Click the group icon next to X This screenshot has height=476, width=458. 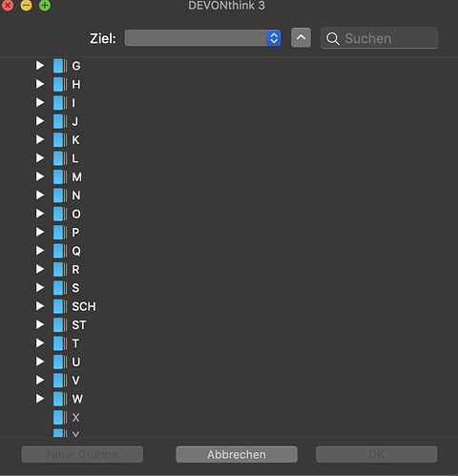60,417
